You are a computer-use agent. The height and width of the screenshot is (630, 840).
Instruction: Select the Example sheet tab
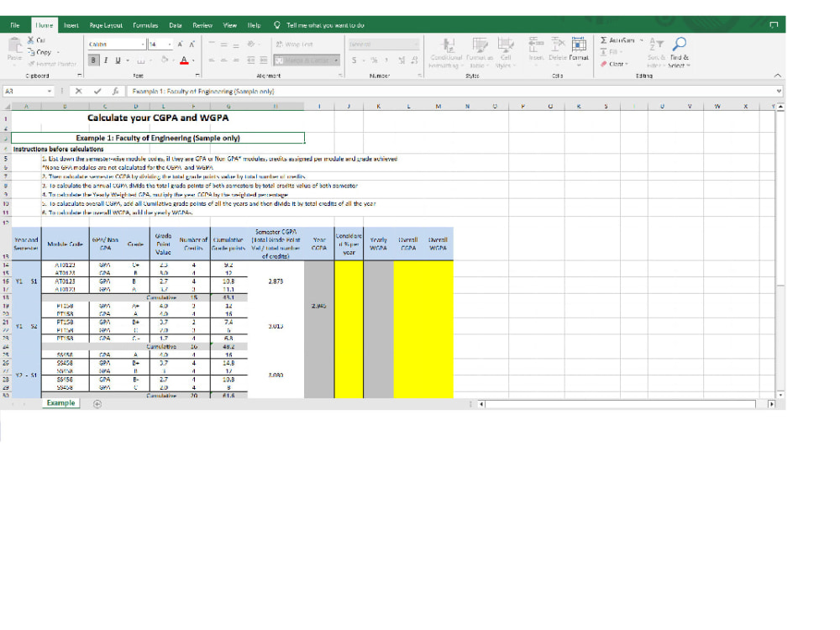click(60, 403)
